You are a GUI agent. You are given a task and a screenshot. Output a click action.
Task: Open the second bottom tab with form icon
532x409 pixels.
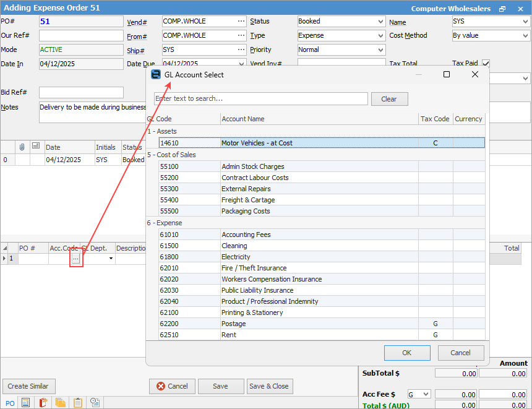pos(26,403)
